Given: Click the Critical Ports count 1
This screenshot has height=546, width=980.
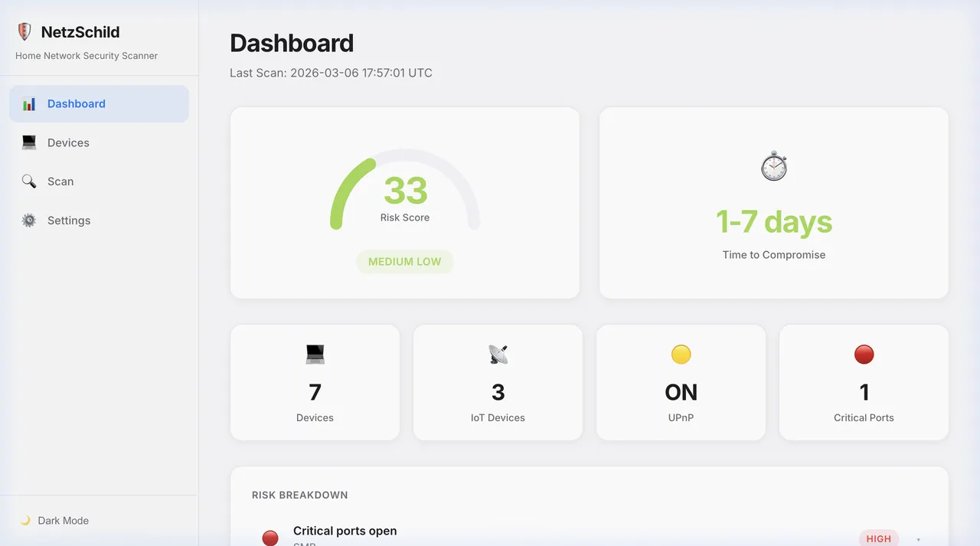Looking at the screenshot, I should pyautogui.click(x=864, y=392).
